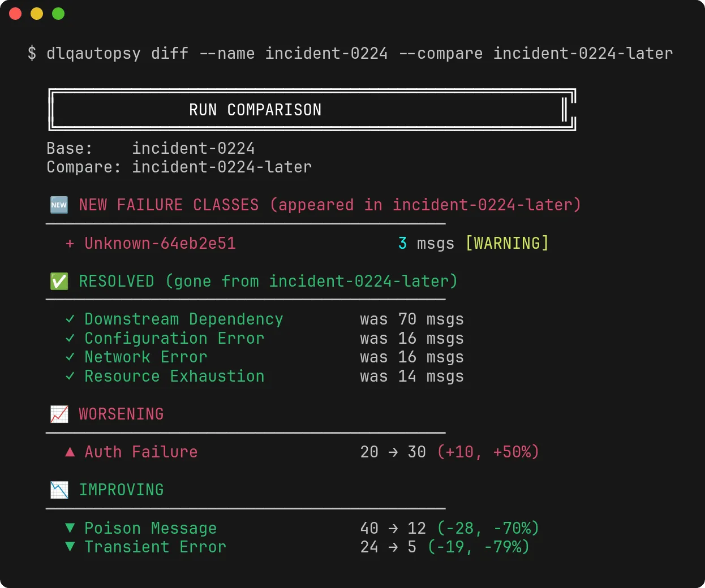Click the 'Compare:' label

[84, 167]
